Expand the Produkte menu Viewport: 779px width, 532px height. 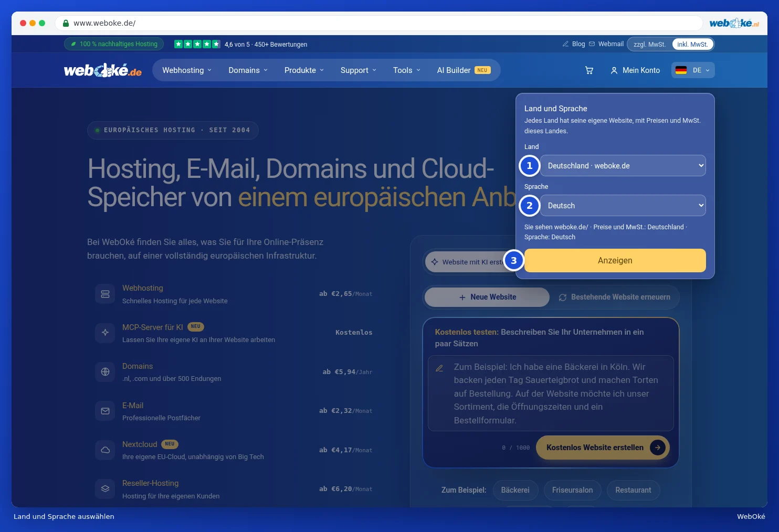[304, 70]
